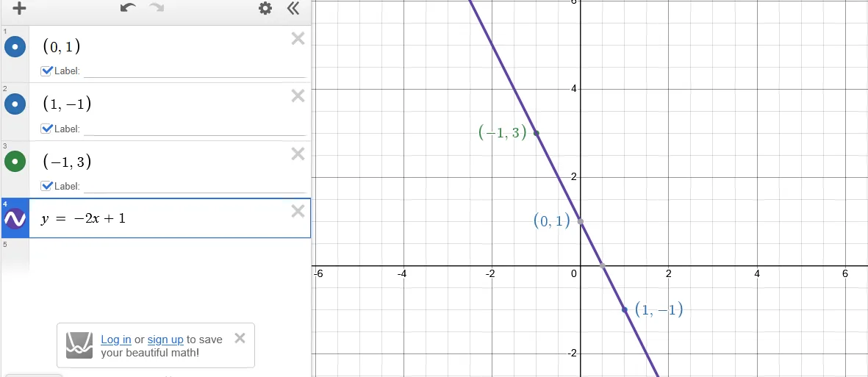Uncheck Label checkbox for (−1, 3)

[x=46, y=185]
